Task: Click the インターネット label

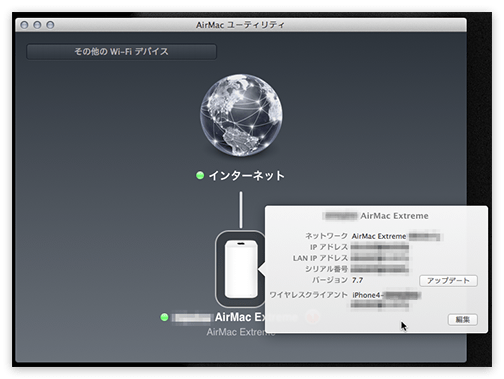Action: 247,176
